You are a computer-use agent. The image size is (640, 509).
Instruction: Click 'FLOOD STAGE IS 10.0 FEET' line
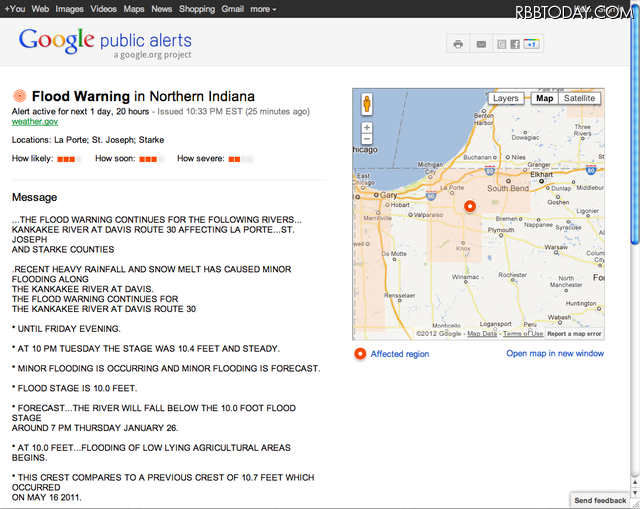[x=75, y=388]
